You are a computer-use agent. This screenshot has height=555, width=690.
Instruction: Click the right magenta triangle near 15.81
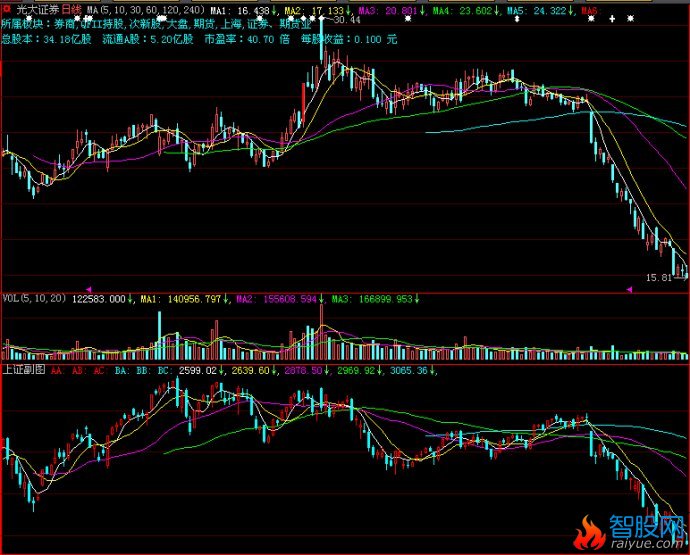click(629, 289)
